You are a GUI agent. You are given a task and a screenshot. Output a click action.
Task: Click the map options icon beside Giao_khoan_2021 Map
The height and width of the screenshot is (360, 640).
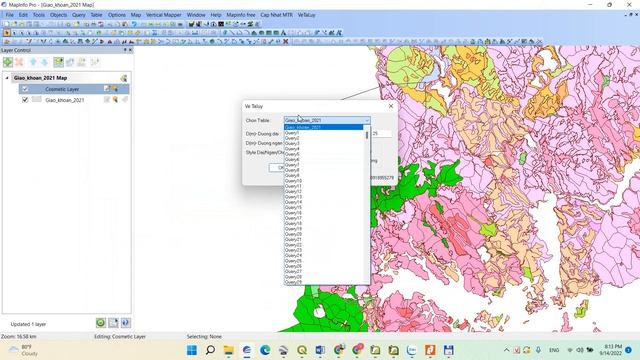(124, 78)
